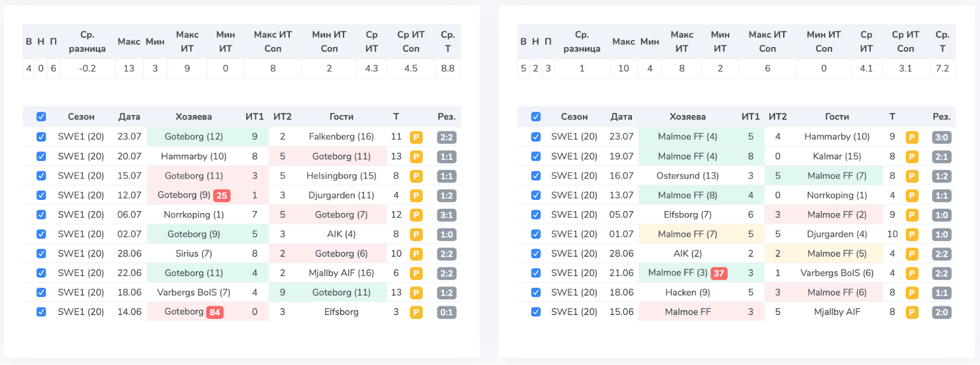Image resolution: width=980 pixels, height=365 pixels.
Task: Toggle select-all checkbox in Malmoe table header
Action: [536, 117]
